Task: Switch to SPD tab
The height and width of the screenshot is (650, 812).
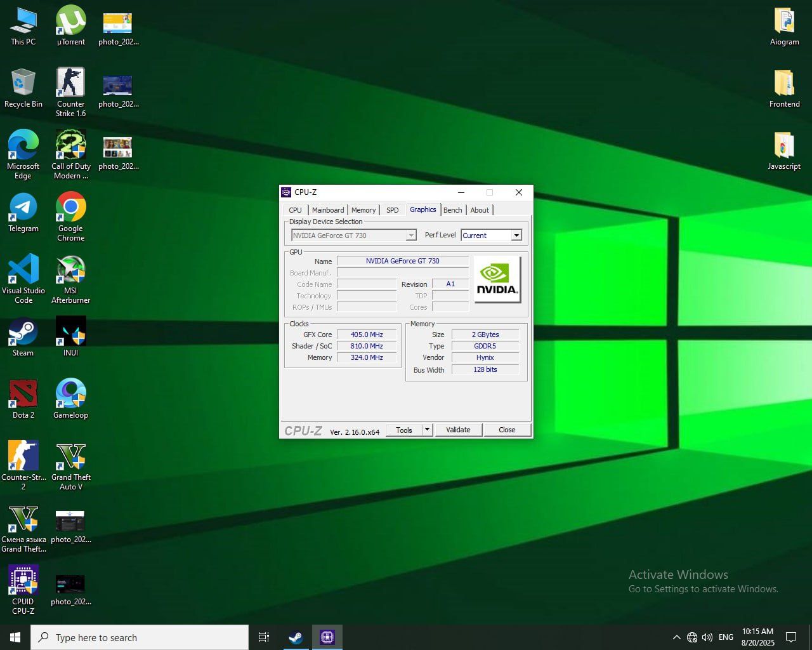Action: tap(393, 210)
